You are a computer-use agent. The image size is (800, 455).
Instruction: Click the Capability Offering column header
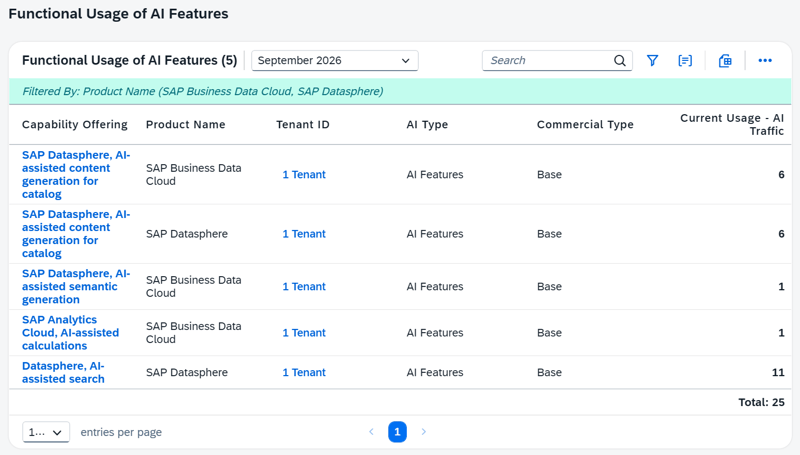tap(74, 124)
